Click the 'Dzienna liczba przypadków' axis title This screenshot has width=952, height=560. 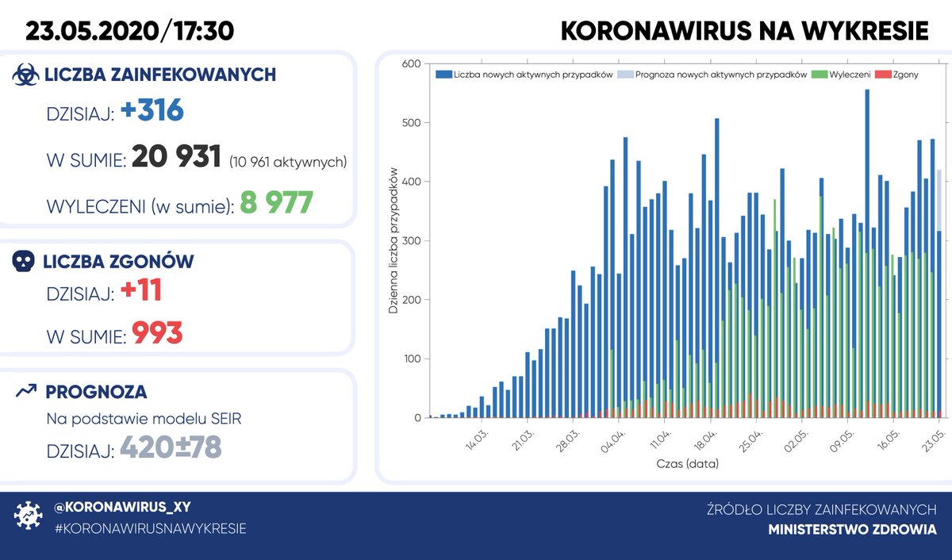(x=393, y=241)
